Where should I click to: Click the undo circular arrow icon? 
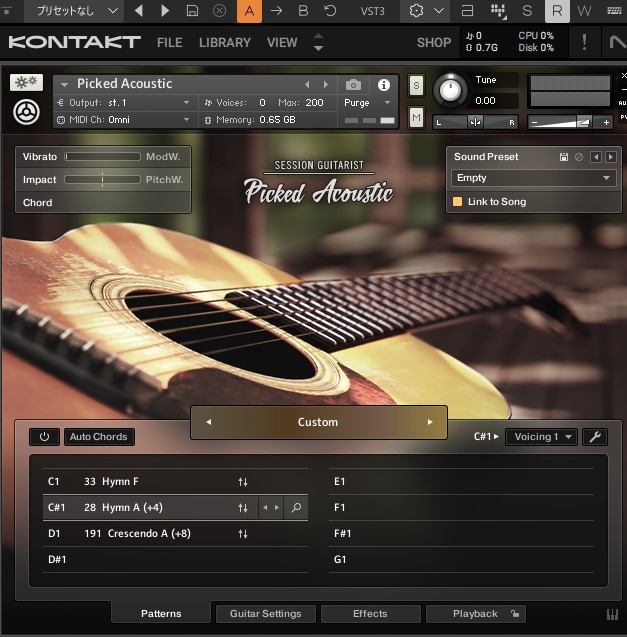330,11
